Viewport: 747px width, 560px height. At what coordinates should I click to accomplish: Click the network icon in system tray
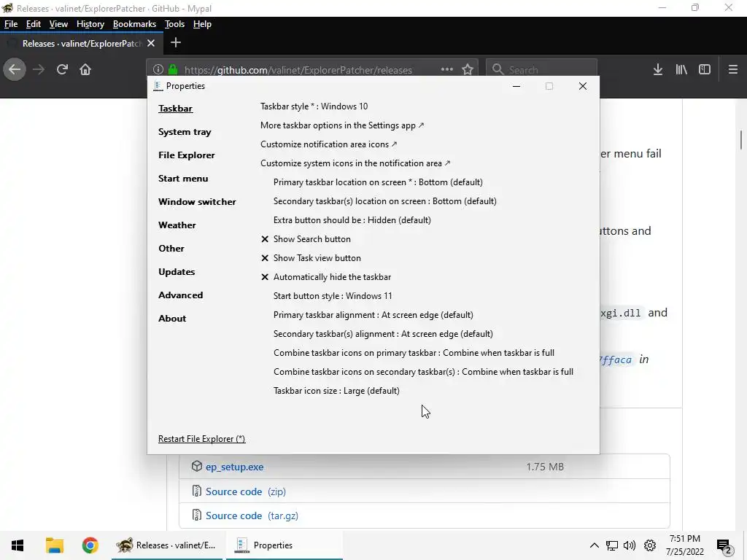612,545
